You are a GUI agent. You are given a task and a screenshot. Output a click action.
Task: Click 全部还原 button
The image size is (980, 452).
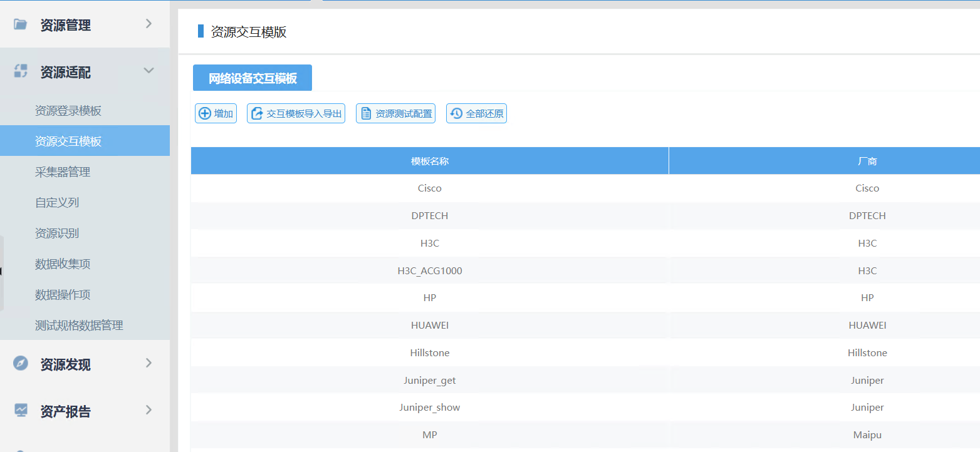(476, 113)
